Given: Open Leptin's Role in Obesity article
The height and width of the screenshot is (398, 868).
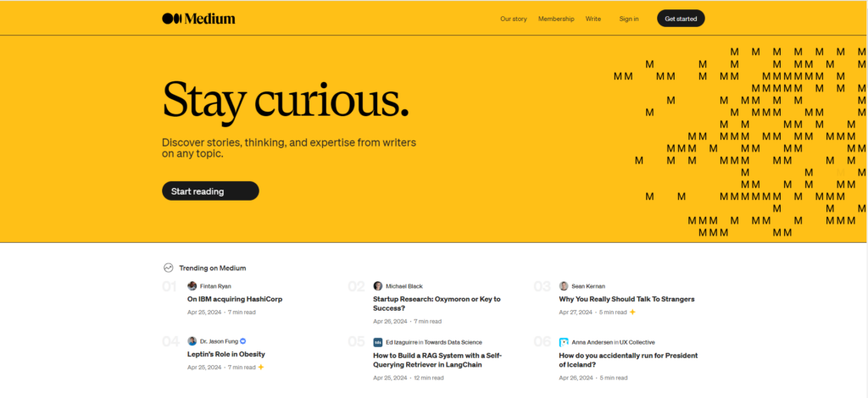Looking at the screenshot, I should pyautogui.click(x=225, y=354).
